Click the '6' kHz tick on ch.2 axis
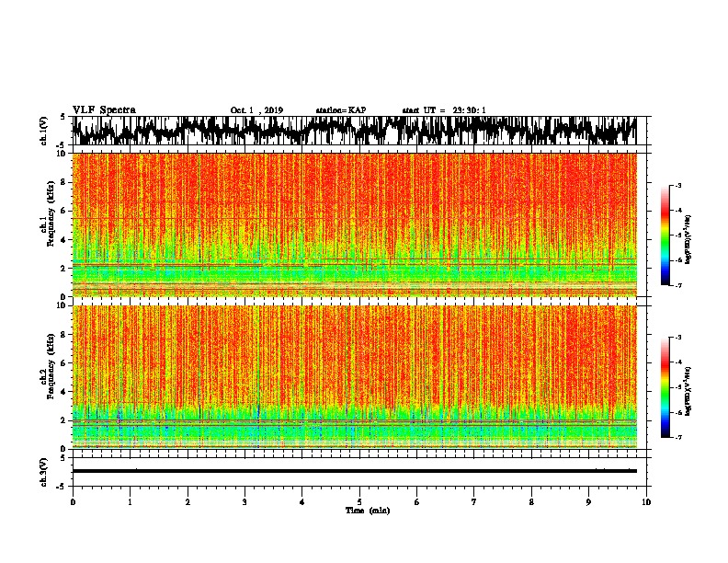 click(x=64, y=362)
